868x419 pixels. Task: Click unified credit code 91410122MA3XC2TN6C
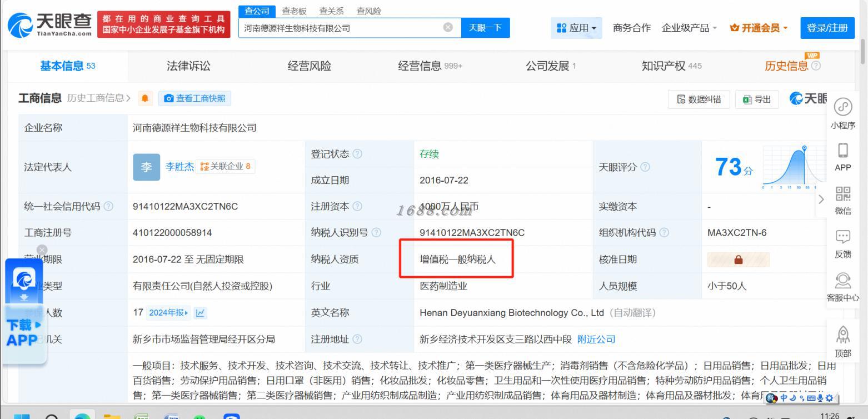185,207
